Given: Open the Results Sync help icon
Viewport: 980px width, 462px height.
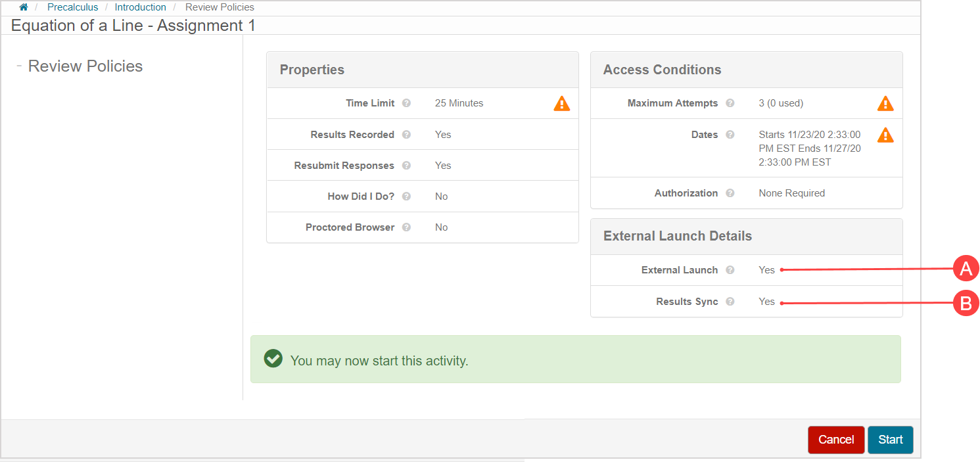Looking at the screenshot, I should coord(730,302).
